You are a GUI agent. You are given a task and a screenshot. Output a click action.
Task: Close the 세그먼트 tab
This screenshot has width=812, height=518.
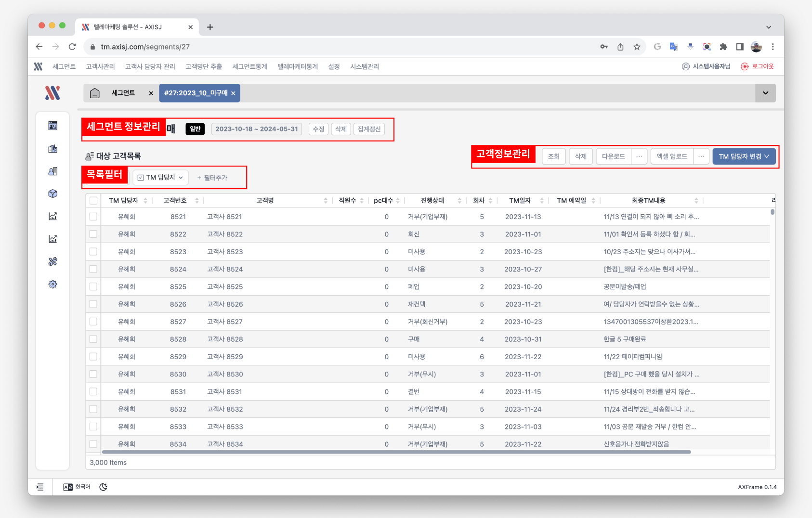point(151,93)
